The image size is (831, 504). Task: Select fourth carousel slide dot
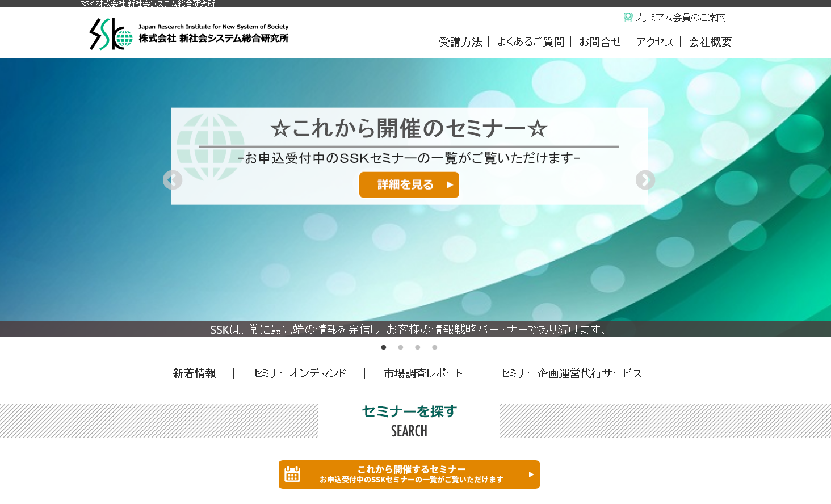point(435,347)
